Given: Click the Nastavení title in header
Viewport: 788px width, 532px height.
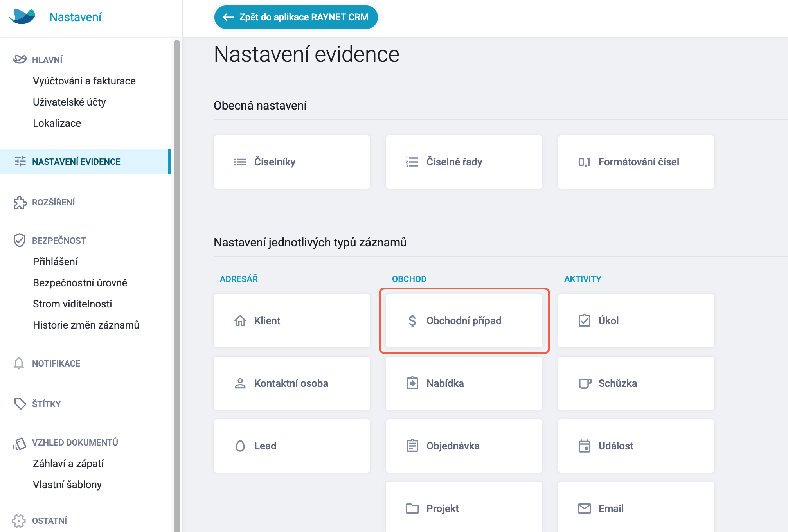Looking at the screenshot, I should pos(75,17).
